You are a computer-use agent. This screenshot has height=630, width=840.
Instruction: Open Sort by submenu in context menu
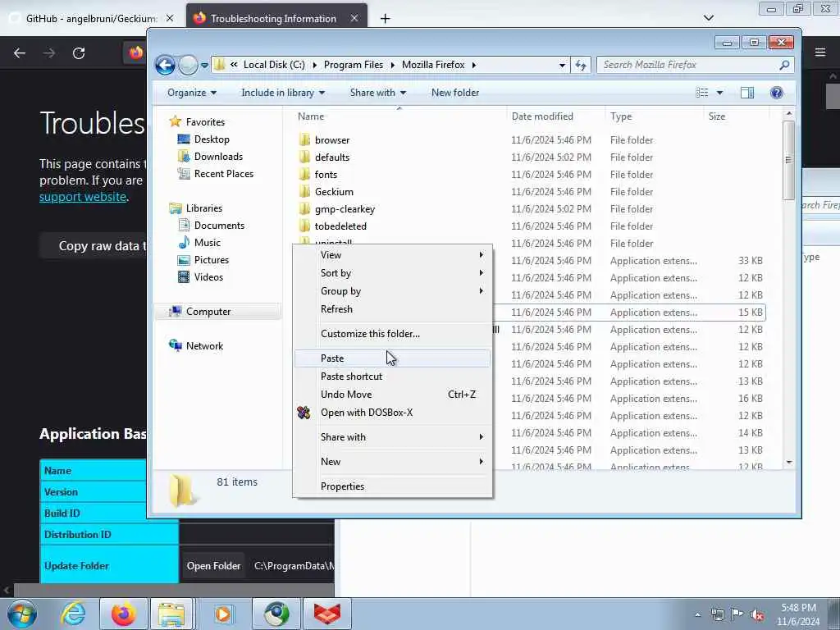(392, 273)
